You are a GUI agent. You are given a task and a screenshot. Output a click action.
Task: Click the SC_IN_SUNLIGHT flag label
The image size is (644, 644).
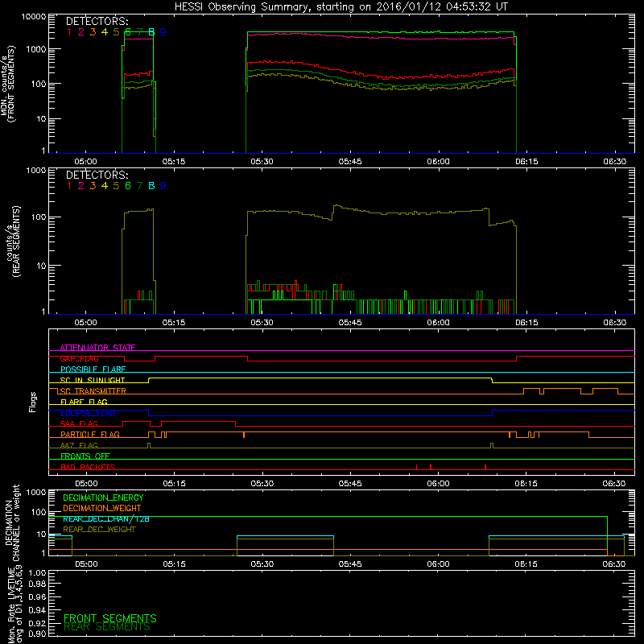pyautogui.click(x=93, y=380)
